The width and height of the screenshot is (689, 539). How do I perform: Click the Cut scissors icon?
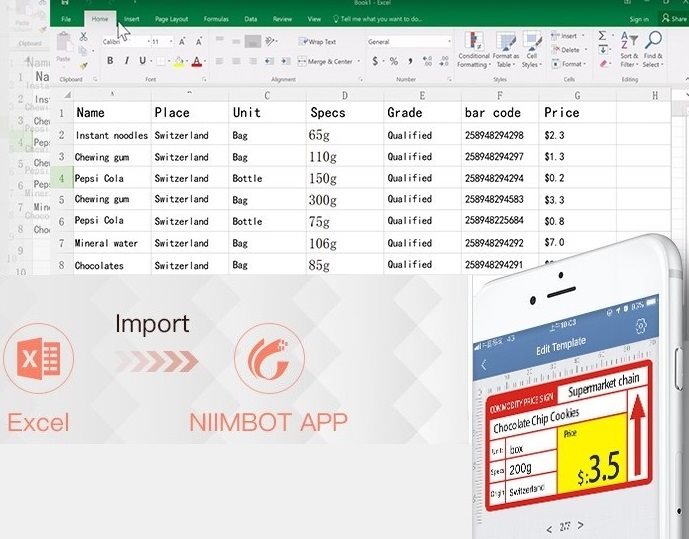83,36
